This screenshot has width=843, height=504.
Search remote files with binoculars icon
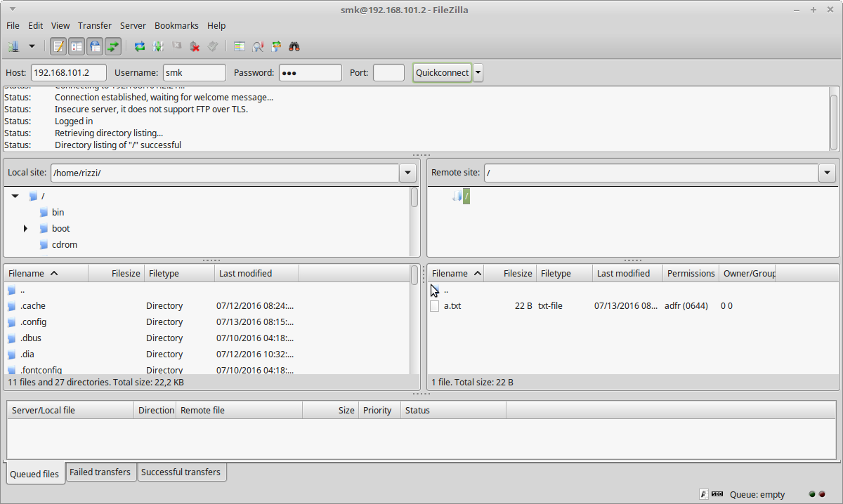pyautogui.click(x=294, y=46)
